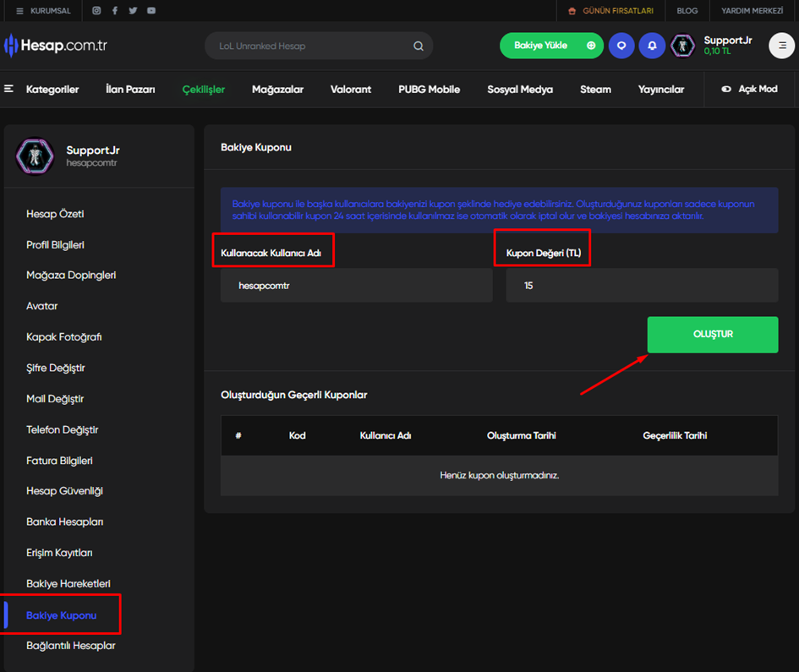Select Valorant in the navigation bar
Screen dimensions: 799x672
[x=351, y=89]
